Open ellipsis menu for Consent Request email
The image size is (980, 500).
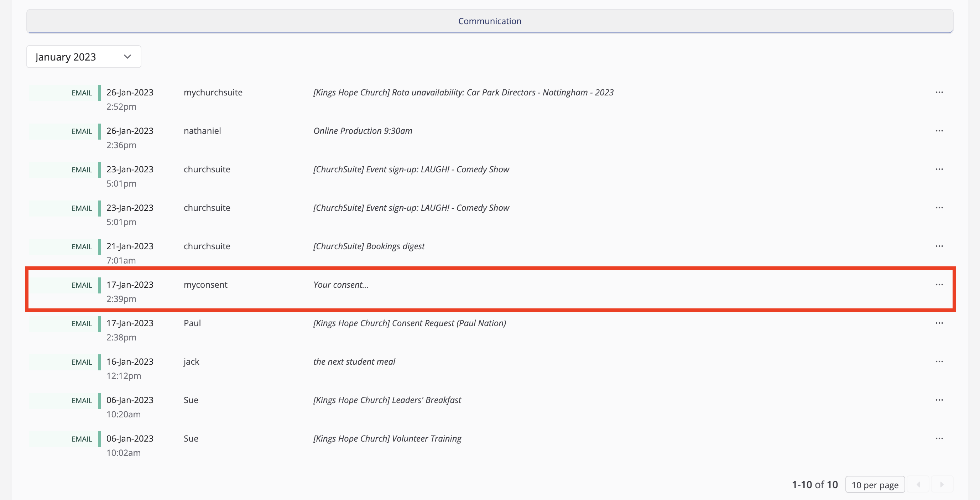[x=939, y=323]
